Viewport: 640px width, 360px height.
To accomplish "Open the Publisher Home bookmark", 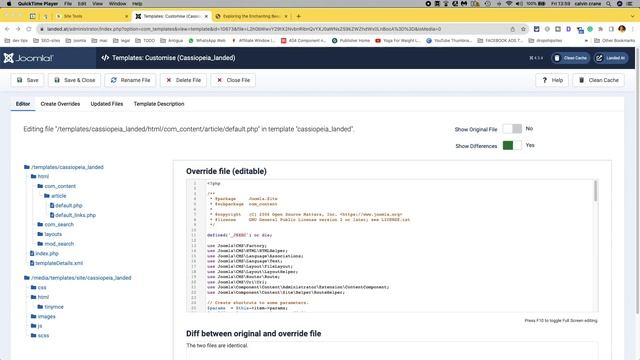I will pyautogui.click(x=351, y=40).
